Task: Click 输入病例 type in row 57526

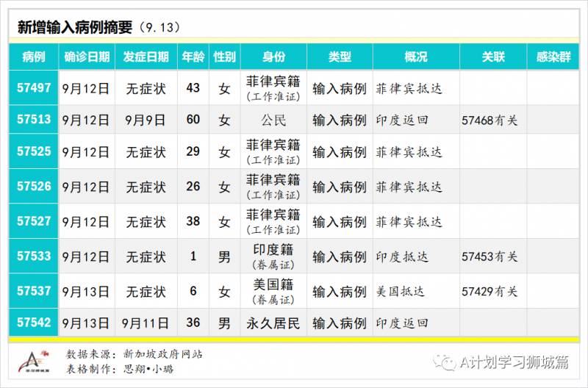Action: pos(340,187)
